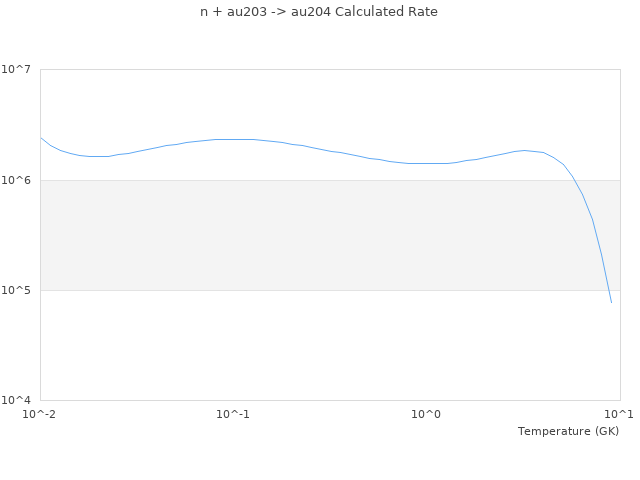Click the curve's broad peak near 10^-1

[x=235, y=139]
